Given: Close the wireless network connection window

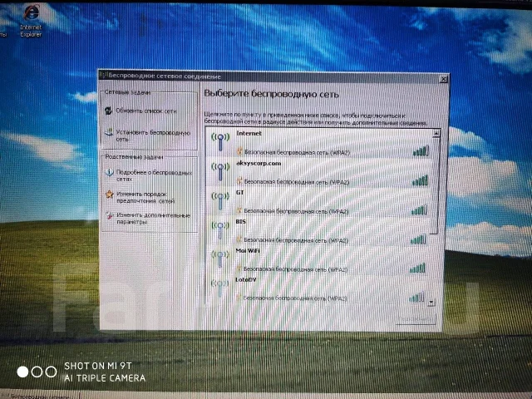Looking at the screenshot, I should (443, 80).
